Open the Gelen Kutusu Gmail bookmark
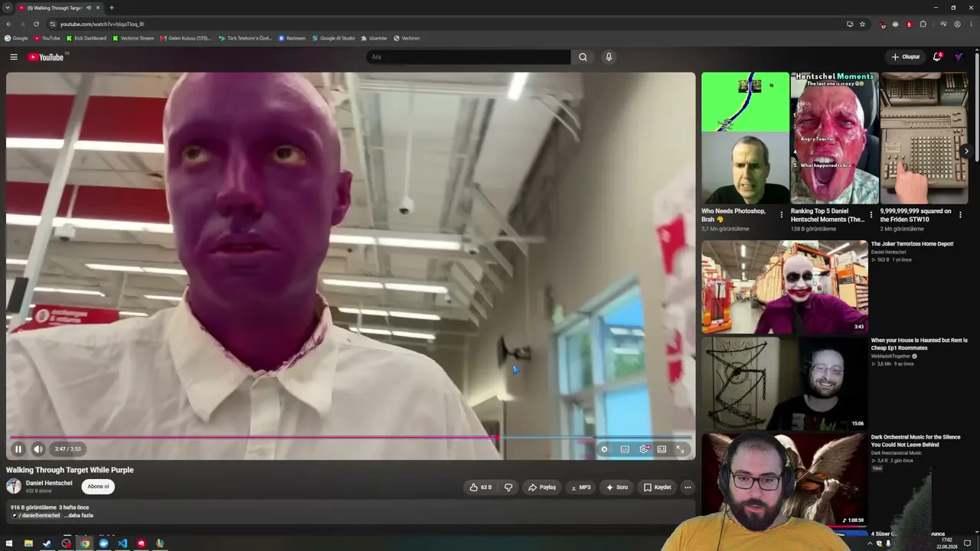Viewport: 980px width, 551px height. point(186,38)
